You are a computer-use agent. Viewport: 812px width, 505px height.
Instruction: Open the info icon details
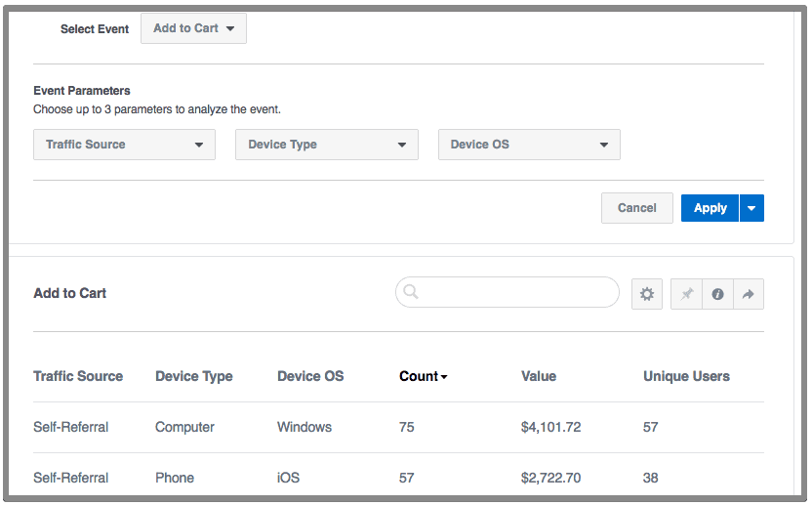[x=717, y=294]
